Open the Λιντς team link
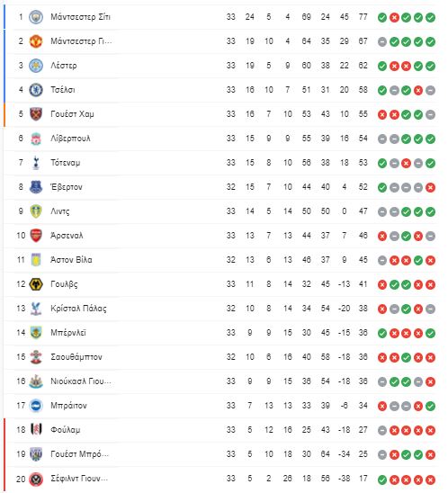This screenshot has height=493, width=448. [60, 211]
